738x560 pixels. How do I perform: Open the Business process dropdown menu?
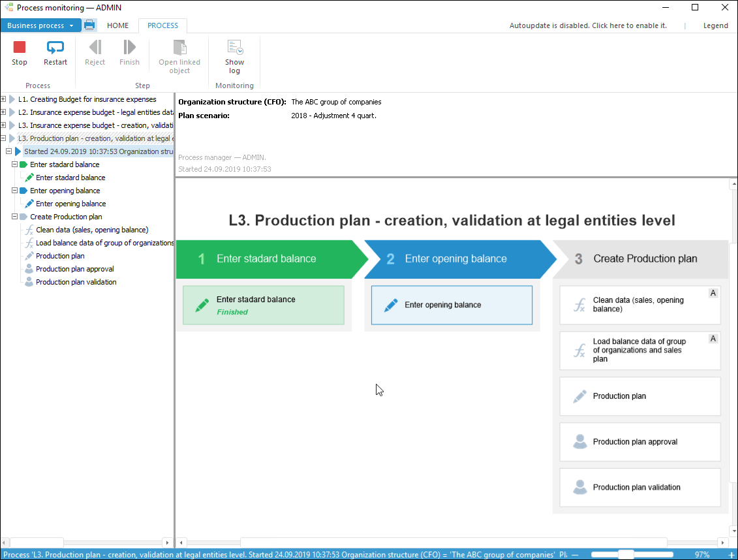pos(40,25)
